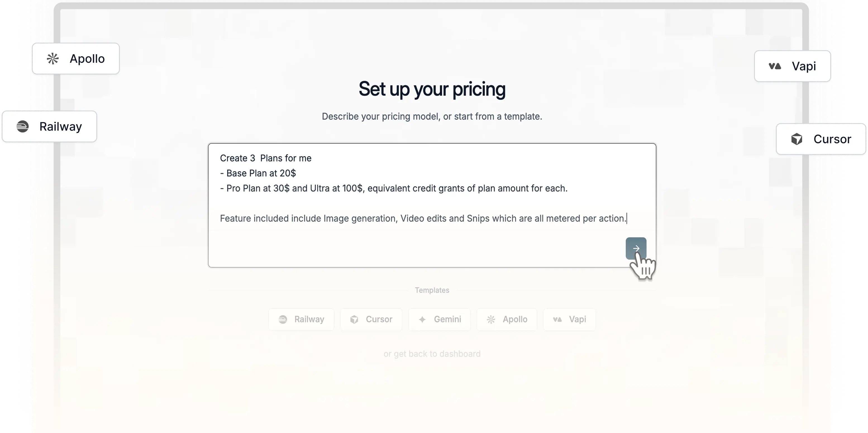Click the Apollo icon in templates section
Screen dimensions: 868x433
(x=491, y=319)
